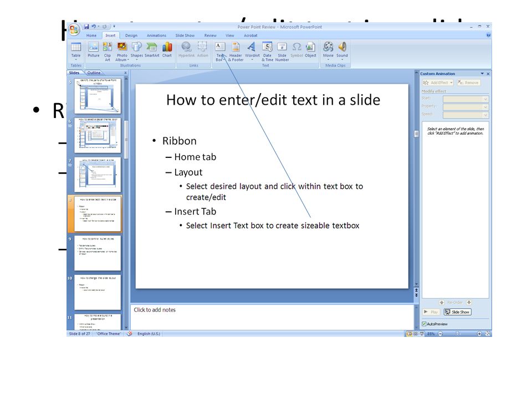Insert a Picture from file
This screenshot has height=399, width=532.
(x=93, y=49)
